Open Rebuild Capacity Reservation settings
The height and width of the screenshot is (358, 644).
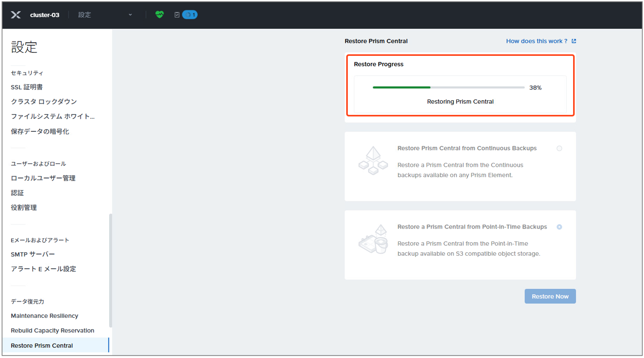52,330
